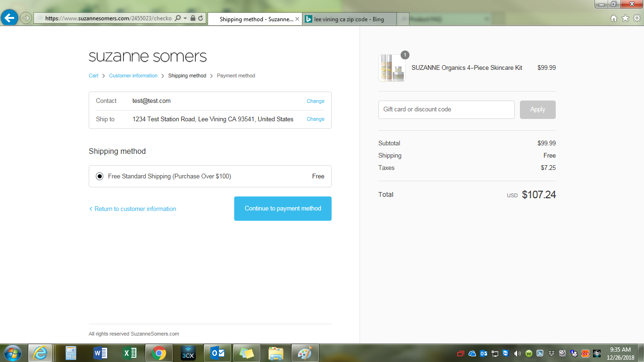Click the suzanne somers logo
Viewport: 644px width, 362px height.
click(x=148, y=57)
